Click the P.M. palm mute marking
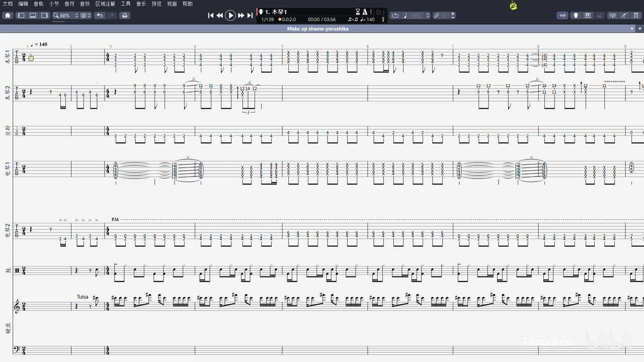Viewport: 644px width, 362px height. 115,220
